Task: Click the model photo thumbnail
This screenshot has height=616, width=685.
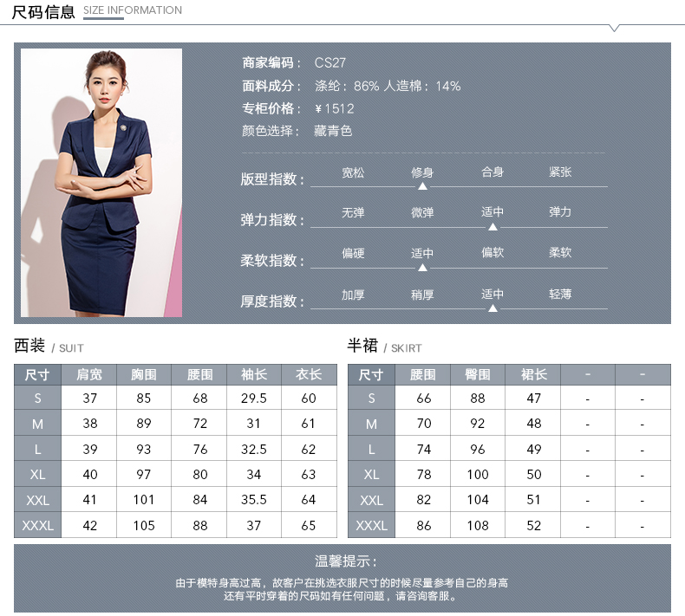Action: (101, 183)
